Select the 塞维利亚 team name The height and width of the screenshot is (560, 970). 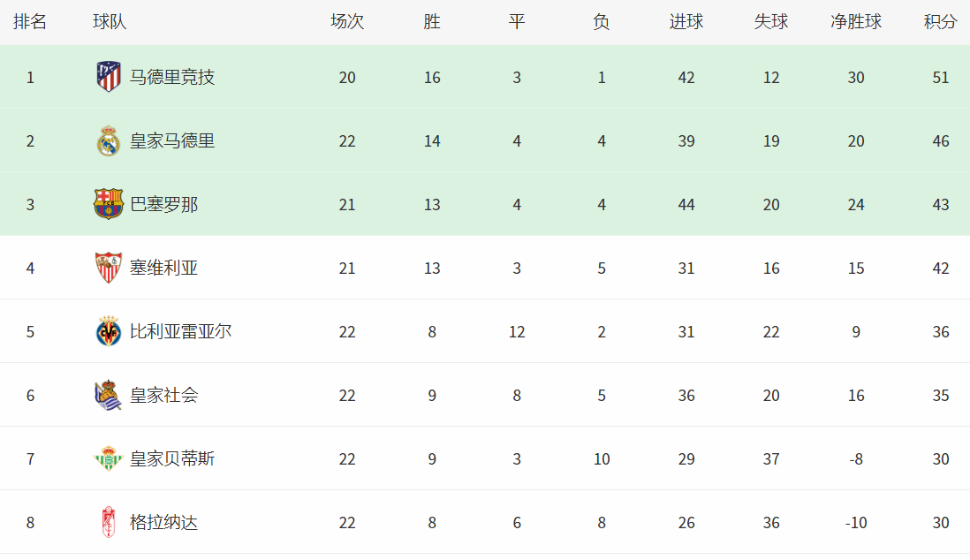tap(164, 268)
